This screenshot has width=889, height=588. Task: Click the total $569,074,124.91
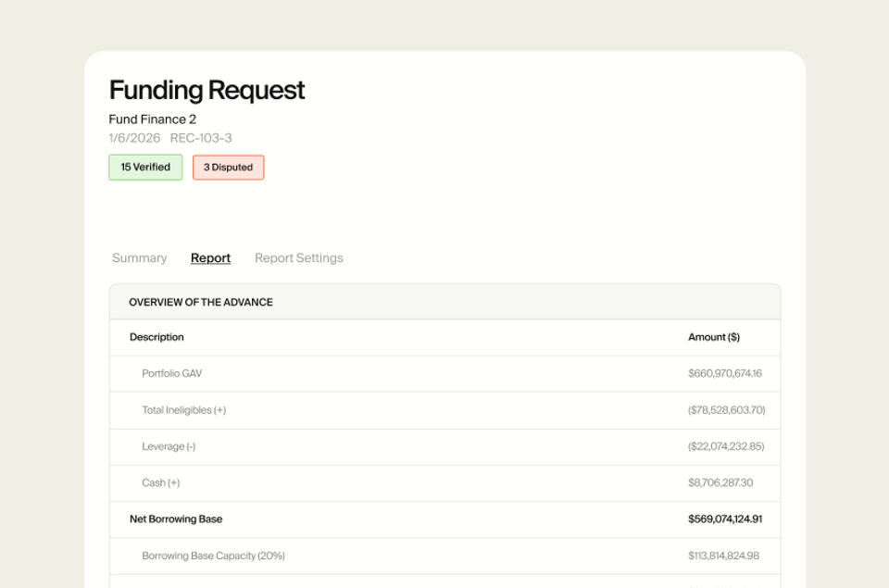coord(725,519)
